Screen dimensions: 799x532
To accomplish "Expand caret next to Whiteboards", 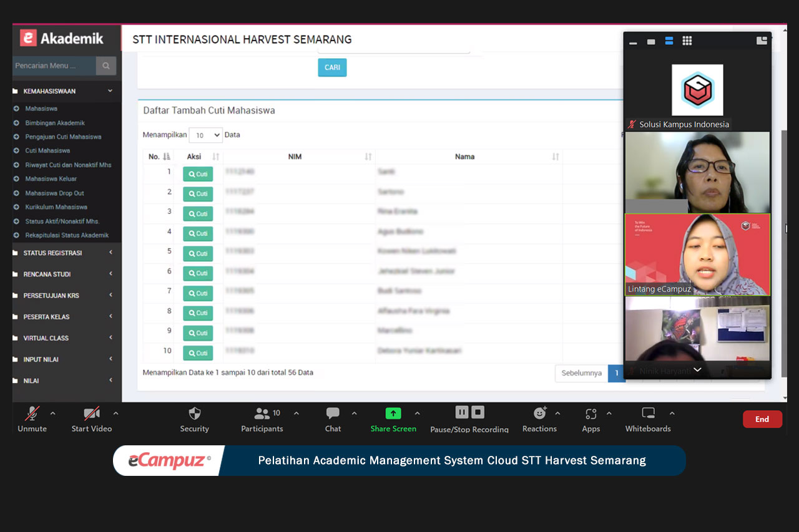I will tap(672, 413).
